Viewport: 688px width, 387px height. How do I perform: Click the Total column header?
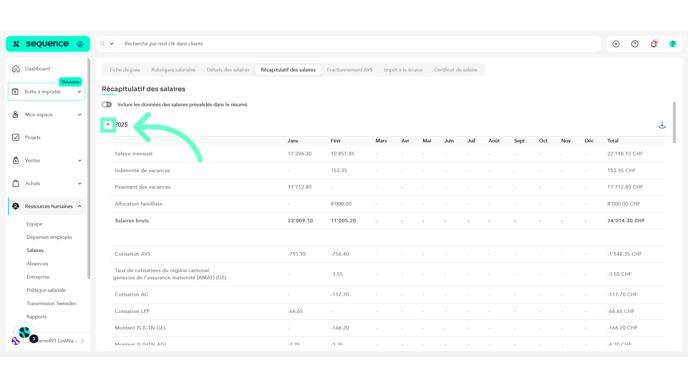pos(613,141)
